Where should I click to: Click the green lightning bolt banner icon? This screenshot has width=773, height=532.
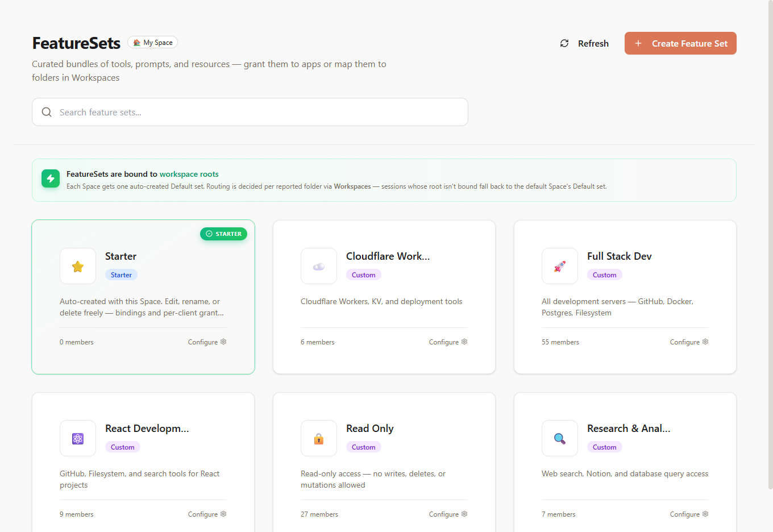[x=51, y=178]
